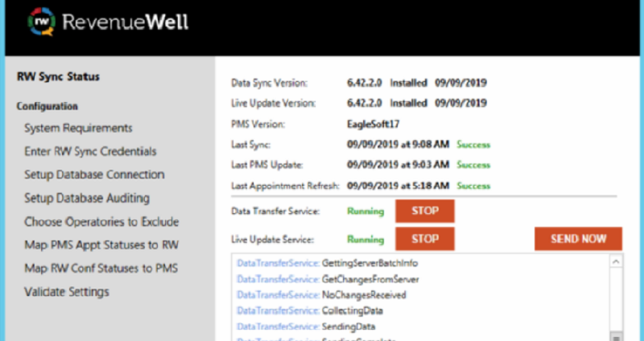Stop the Data Transfer Service
Viewport: 644px width, 341px height.
425,212
